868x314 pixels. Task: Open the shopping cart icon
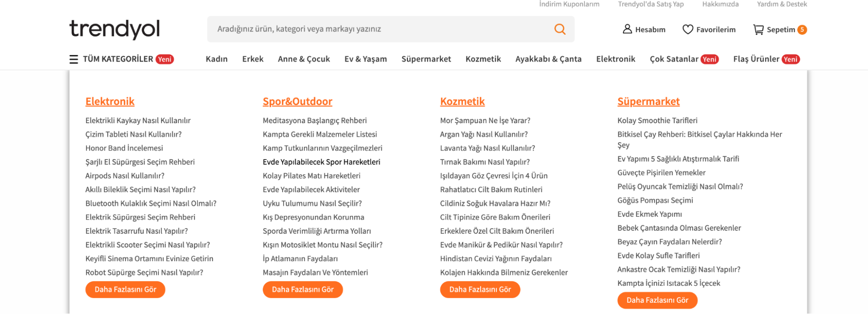coord(758,29)
